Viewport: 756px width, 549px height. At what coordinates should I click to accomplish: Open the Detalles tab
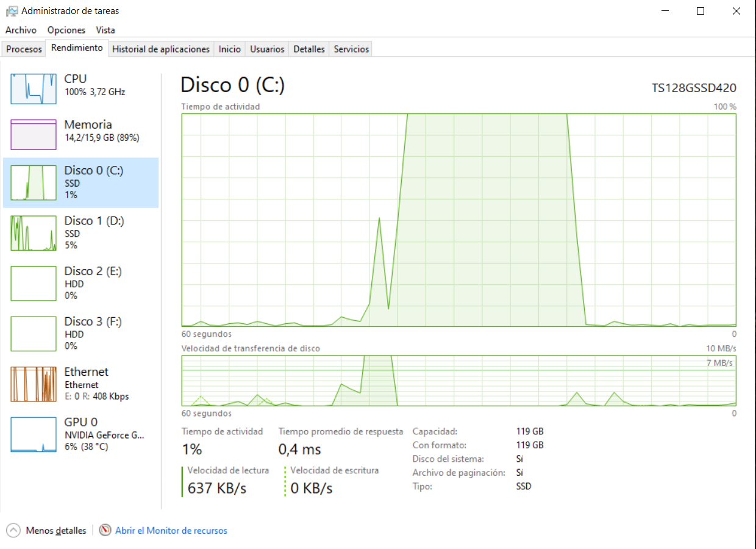308,49
